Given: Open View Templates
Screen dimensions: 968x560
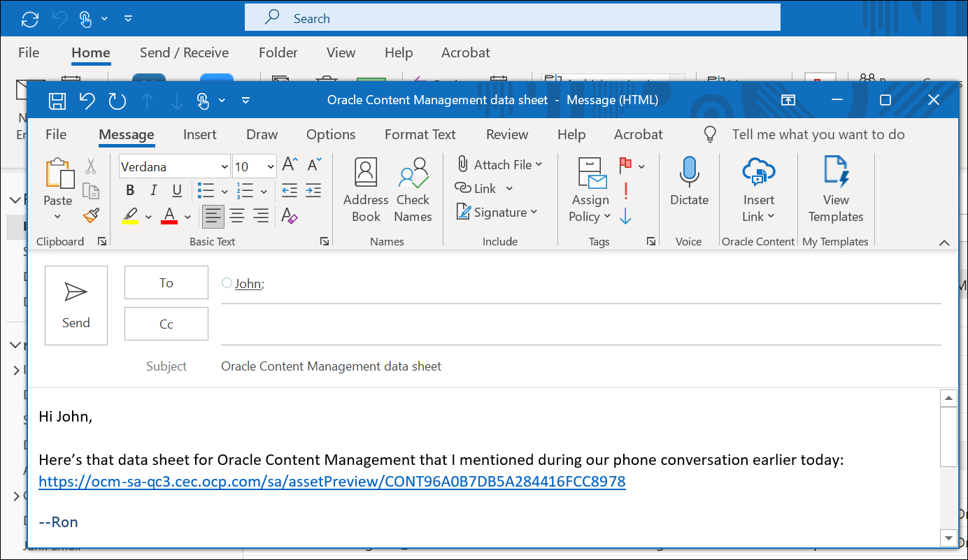Looking at the screenshot, I should pos(835,189).
